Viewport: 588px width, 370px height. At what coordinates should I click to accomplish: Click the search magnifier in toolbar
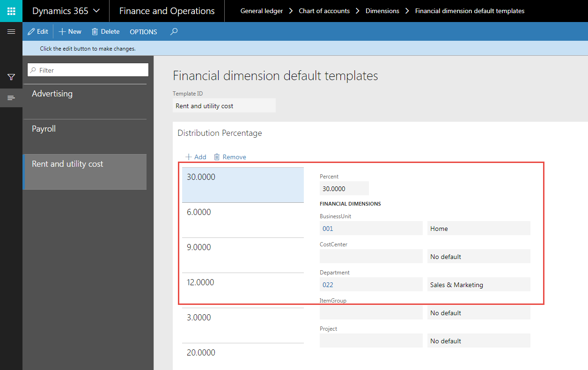click(174, 31)
